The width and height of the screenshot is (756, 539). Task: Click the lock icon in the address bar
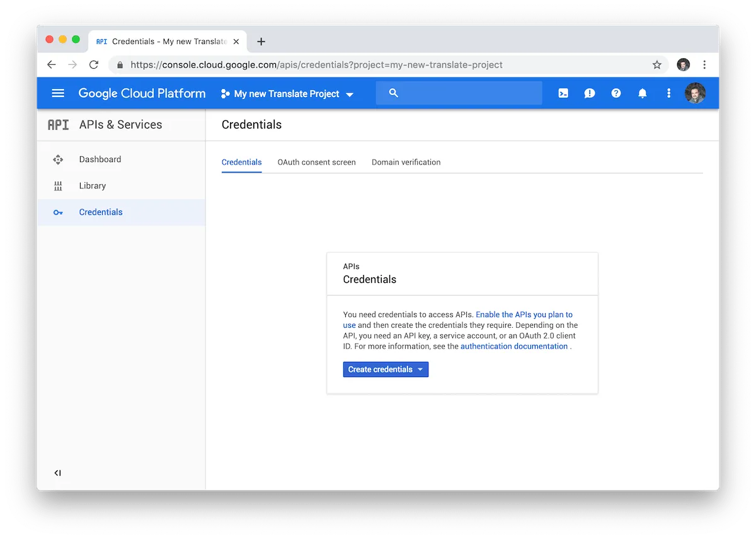120,64
